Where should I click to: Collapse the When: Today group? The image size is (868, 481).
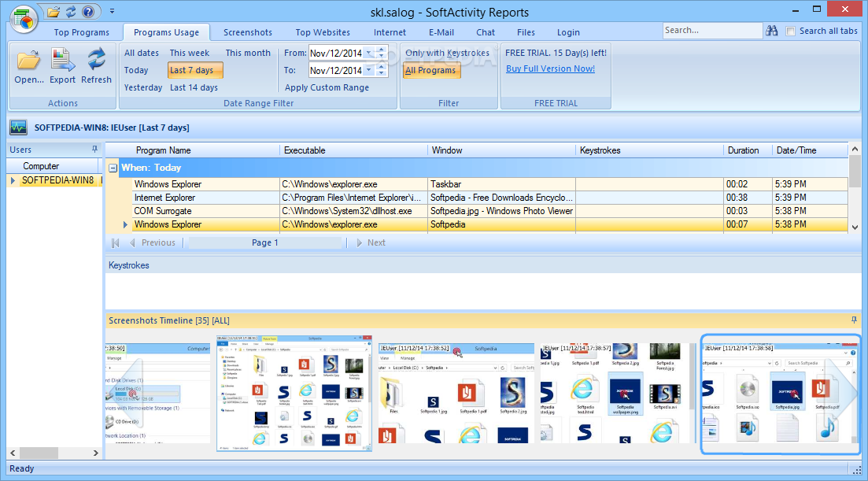(113, 168)
